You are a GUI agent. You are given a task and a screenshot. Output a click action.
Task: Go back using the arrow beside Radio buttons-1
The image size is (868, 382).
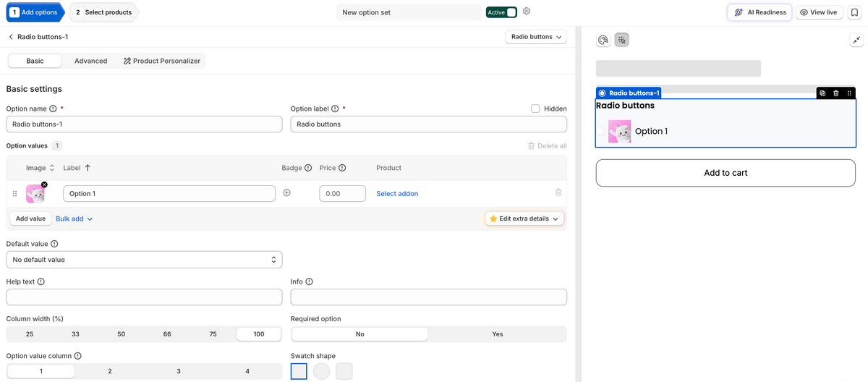[11, 37]
